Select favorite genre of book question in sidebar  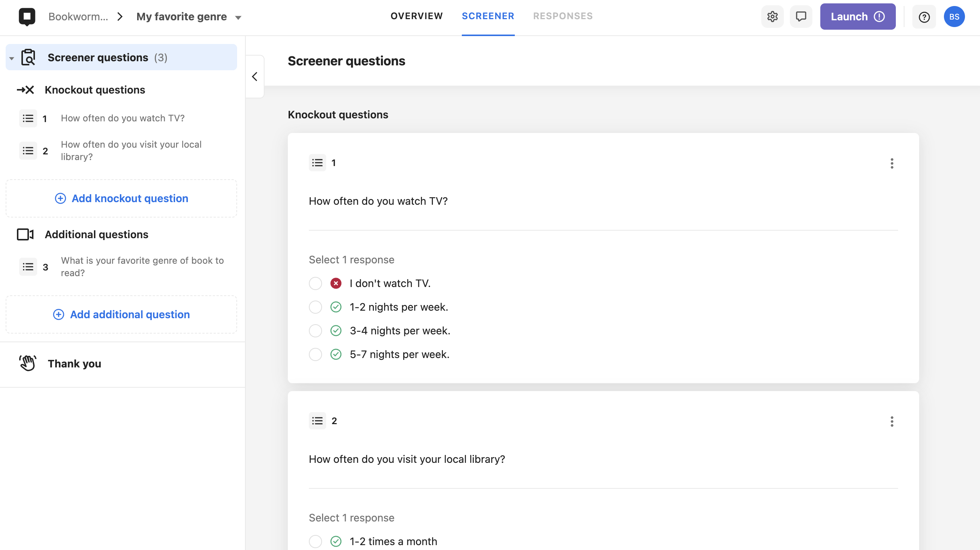(x=142, y=267)
